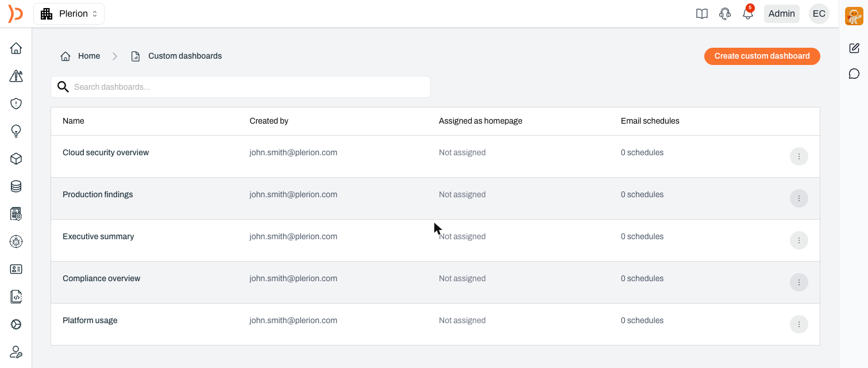Open the cube assets sidebar icon
The height and width of the screenshot is (368, 868).
coord(16,159)
